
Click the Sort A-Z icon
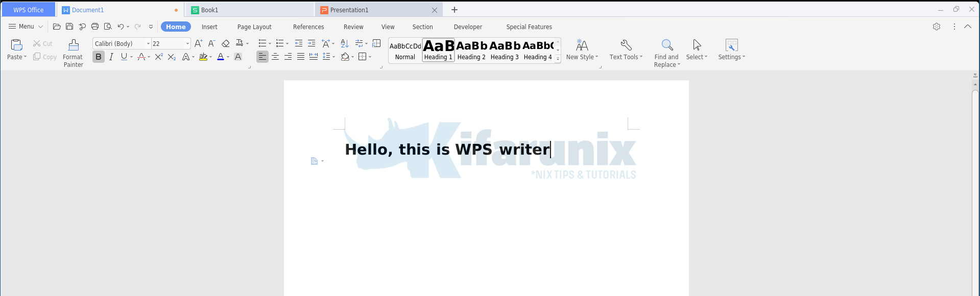pyautogui.click(x=345, y=43)
